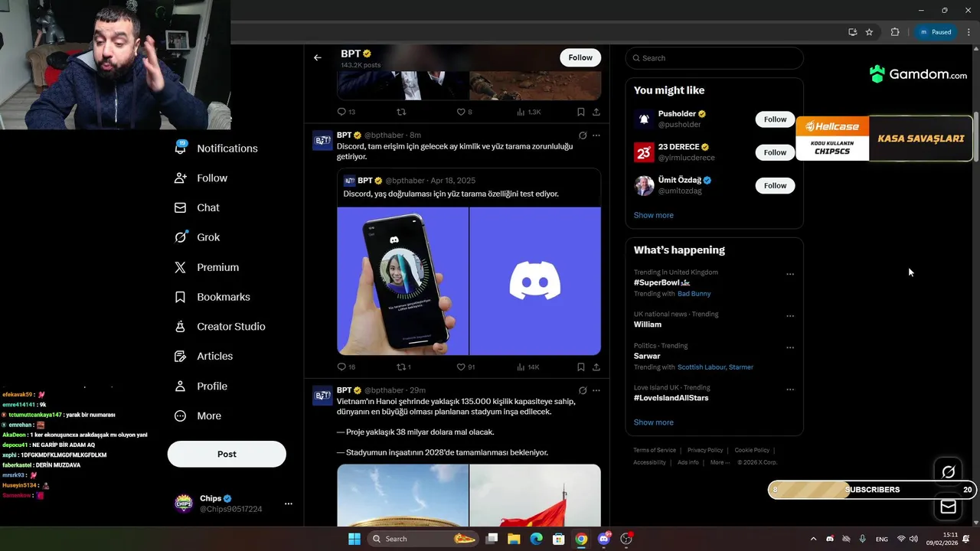Open Discord from the taskbar

(x=604, y=539)
